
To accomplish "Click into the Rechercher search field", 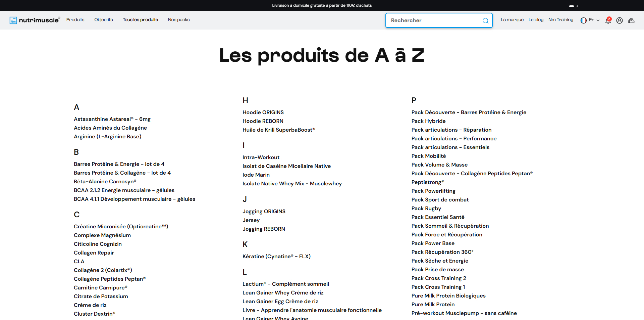I will pos(434,20).
